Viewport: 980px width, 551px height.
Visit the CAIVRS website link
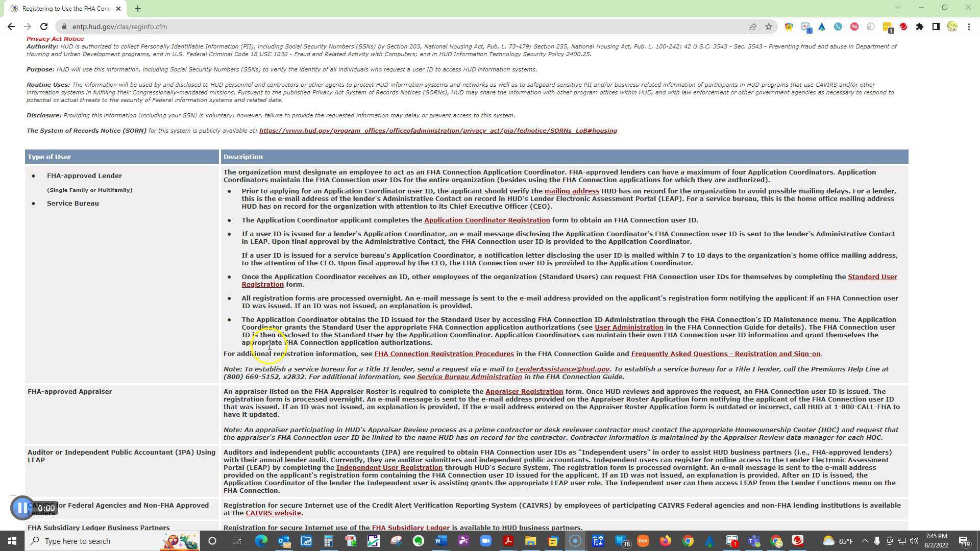point(274,513)
